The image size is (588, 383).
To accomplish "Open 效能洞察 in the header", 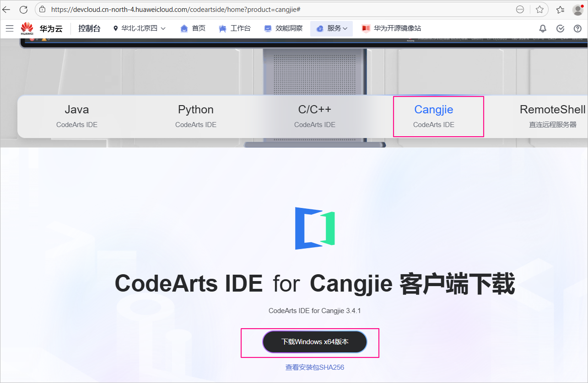I will tap(283, 28).
